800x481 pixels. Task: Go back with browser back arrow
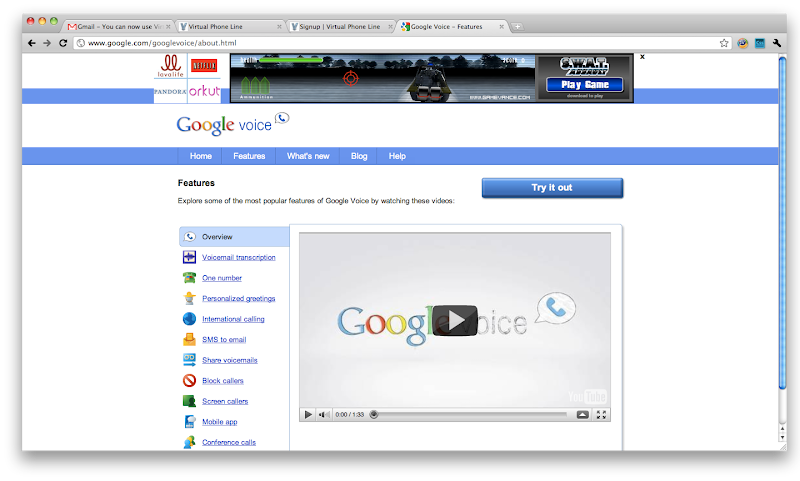[x=32, y=43]
